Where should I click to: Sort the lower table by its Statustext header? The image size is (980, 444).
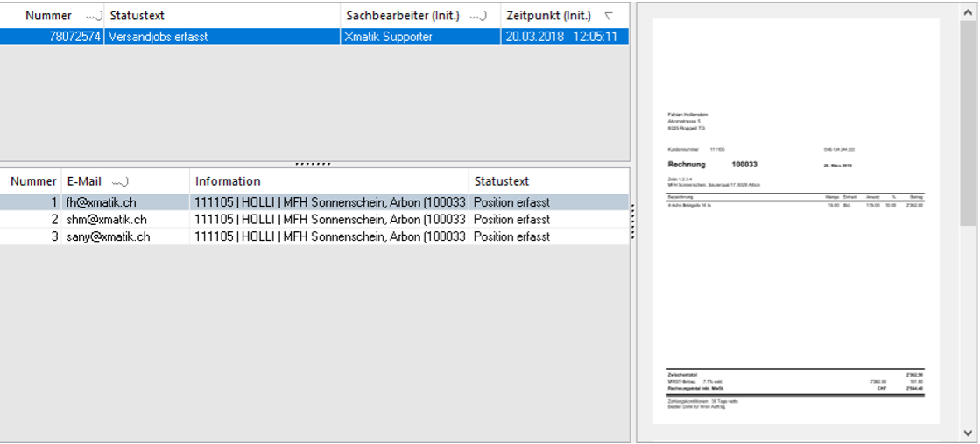[x=502, y=181]
